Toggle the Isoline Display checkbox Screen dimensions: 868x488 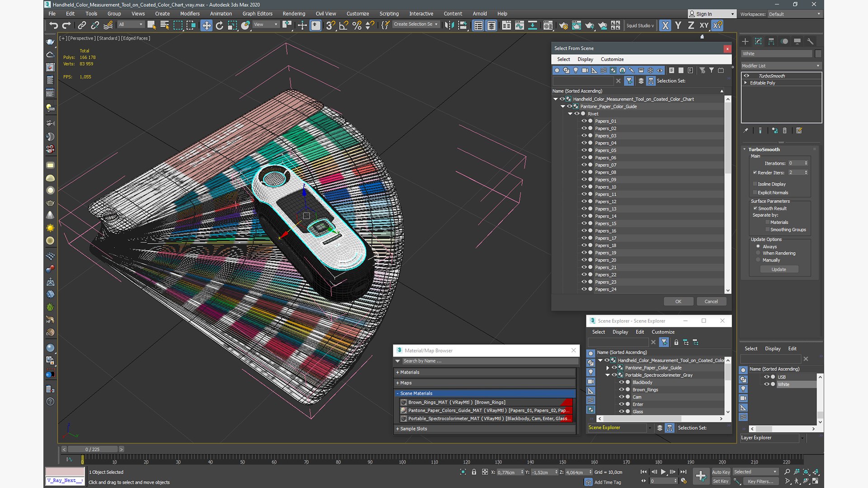pyautogui.click(x=755, y=184)
